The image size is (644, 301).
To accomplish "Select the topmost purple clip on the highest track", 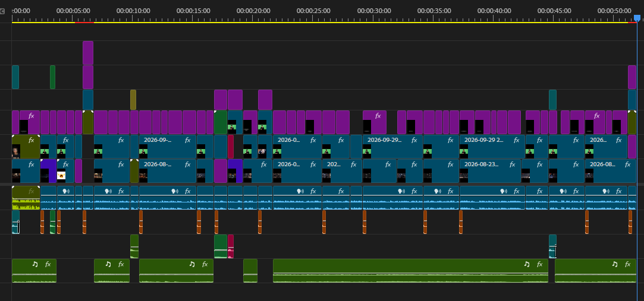I will [88, 52].
